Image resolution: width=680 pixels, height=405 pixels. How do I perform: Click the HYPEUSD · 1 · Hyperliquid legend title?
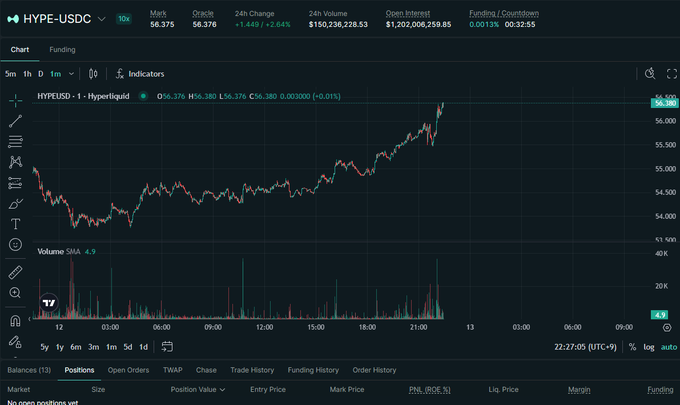pos(83,96)
